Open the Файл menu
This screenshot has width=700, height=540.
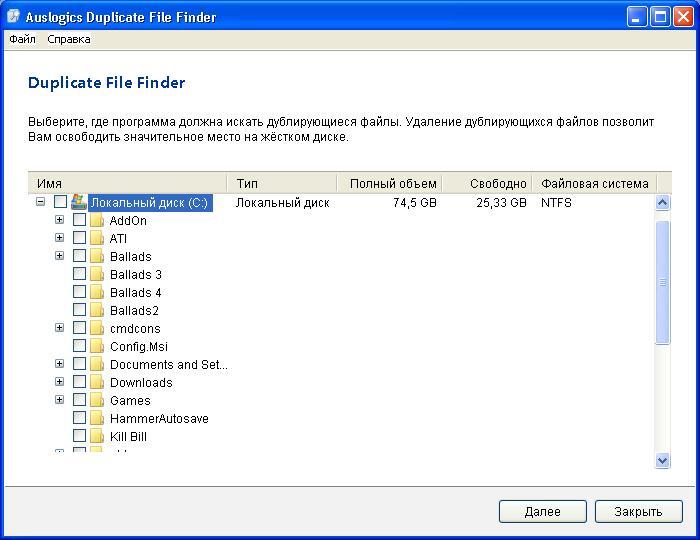[22, 39]
